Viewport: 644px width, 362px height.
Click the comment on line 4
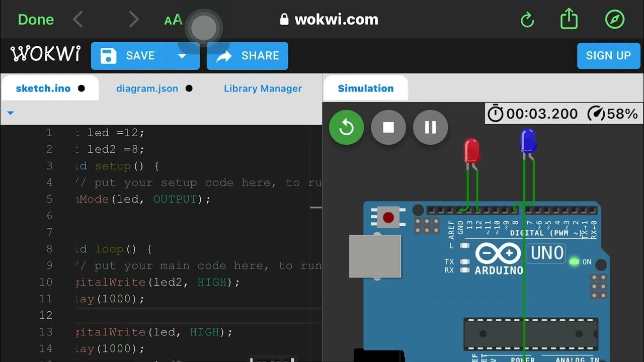[x=199, y=183]
